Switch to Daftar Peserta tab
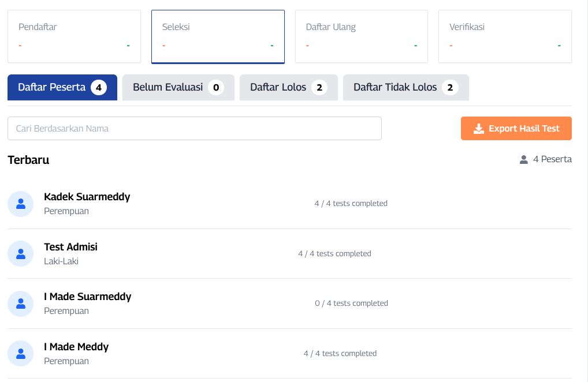 click(x=62, y=88)
